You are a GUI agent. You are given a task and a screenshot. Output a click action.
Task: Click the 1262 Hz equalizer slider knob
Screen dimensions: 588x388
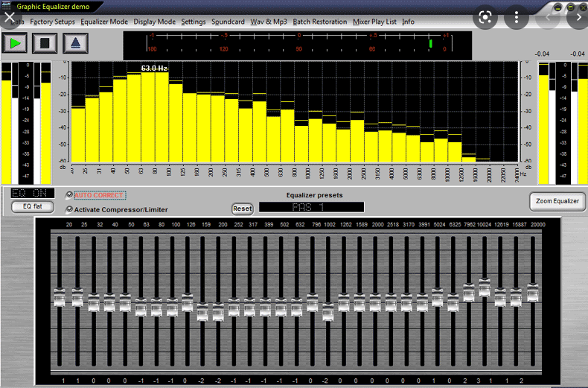[344, 302]
